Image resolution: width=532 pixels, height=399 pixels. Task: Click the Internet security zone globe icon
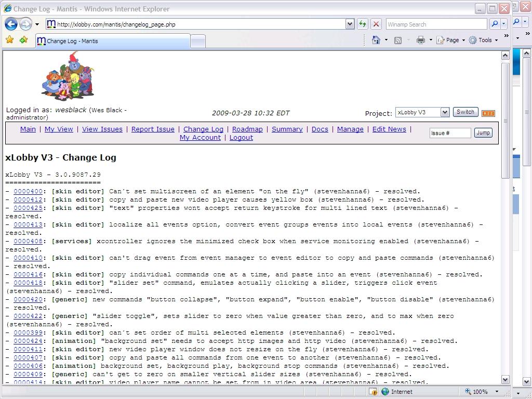pyautogui.click(x=385, y=392)
